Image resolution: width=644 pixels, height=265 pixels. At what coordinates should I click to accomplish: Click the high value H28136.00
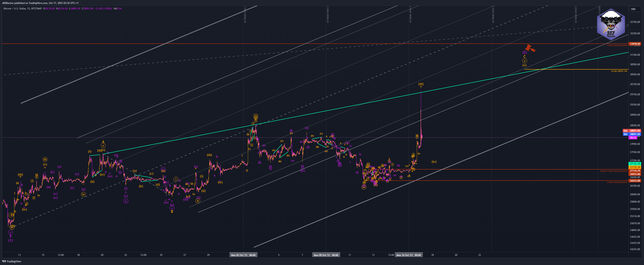click(x=62, y=9)
